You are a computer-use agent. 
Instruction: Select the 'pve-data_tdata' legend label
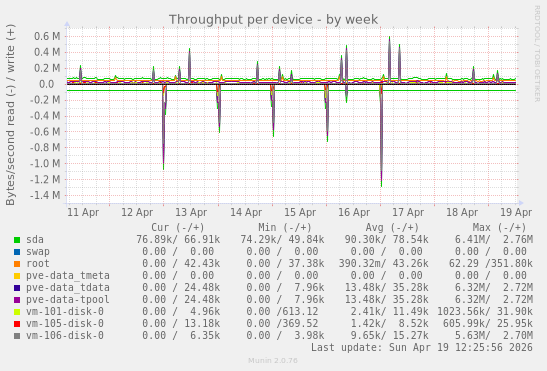pos(68,288)
